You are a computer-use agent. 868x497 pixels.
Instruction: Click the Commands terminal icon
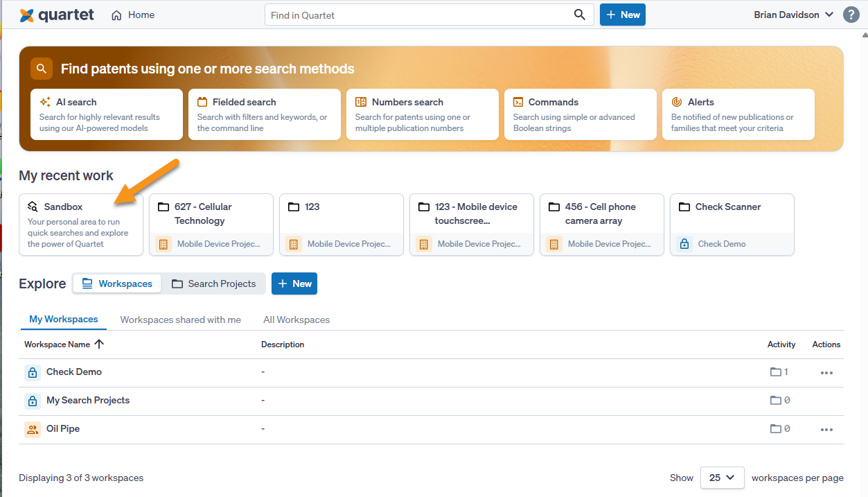pos(518,102)
